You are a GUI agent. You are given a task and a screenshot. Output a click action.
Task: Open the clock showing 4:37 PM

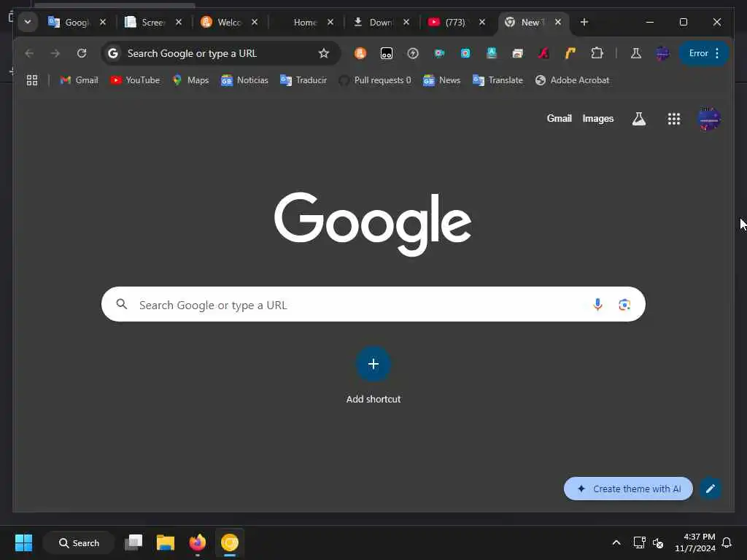click(x=695, y=542)
